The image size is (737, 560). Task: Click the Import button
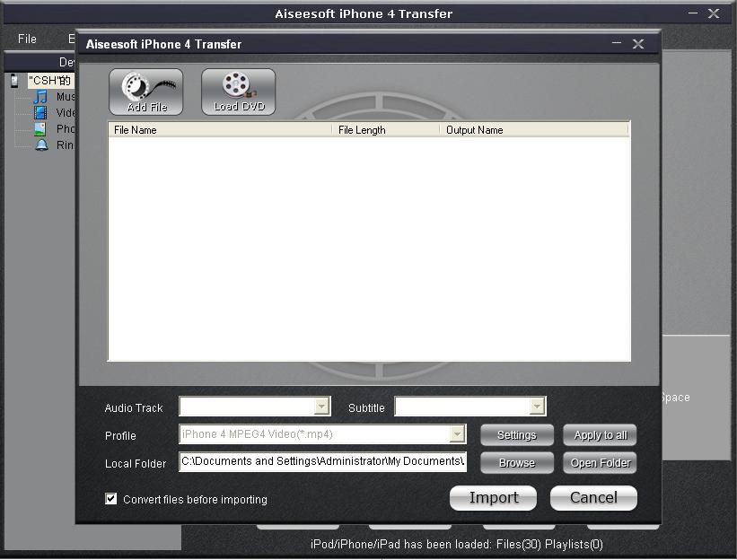tap(493, 497)
